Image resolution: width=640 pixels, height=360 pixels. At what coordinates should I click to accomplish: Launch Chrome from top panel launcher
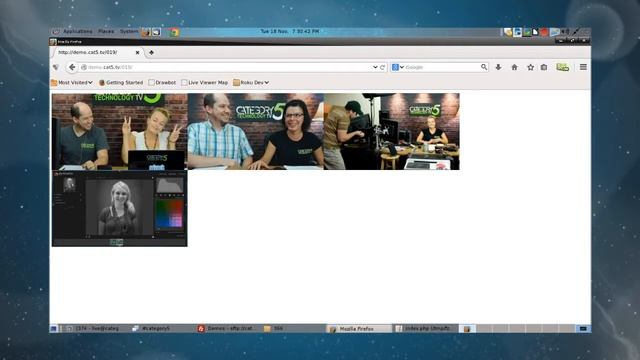coord(174,32)
